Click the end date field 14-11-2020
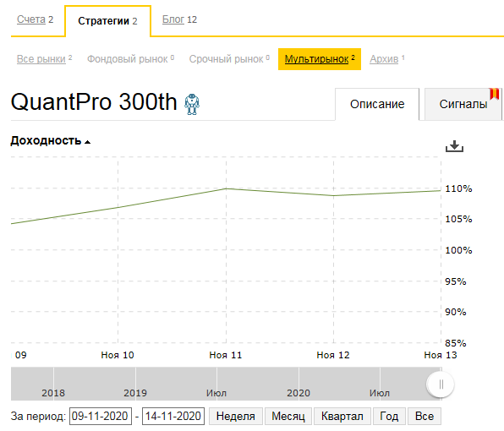The width and height of the screenshot is (504, 431). (x=173, y=417)
